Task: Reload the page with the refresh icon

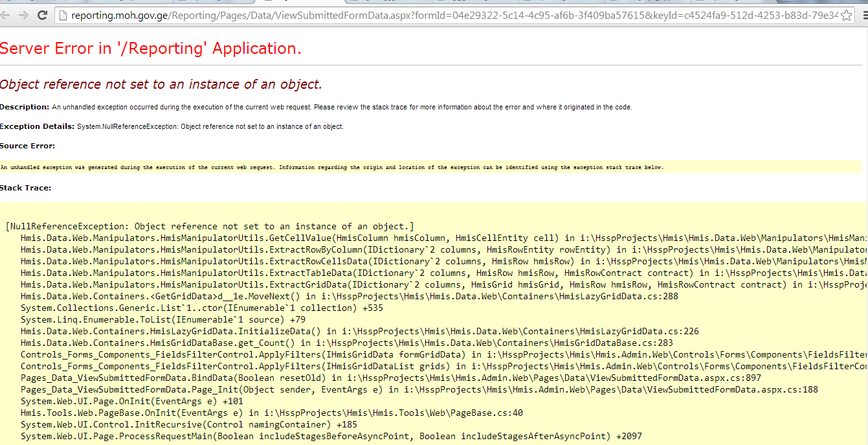Action: coord(43,15)
